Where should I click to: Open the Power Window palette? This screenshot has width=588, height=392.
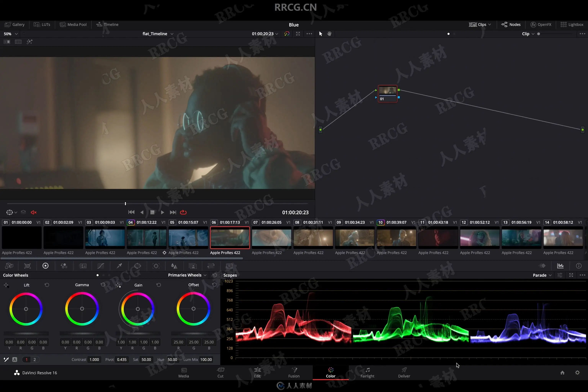pos(137,266)
